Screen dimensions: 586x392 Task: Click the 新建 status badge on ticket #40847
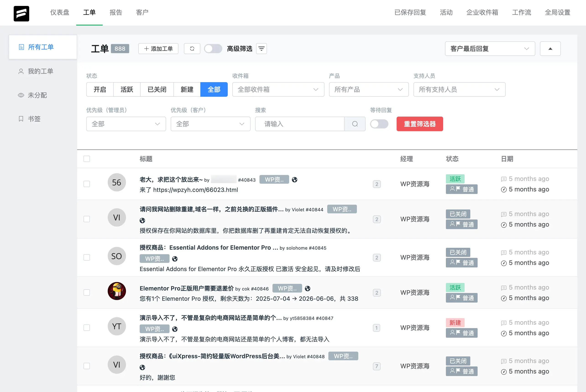click(x=455, y=322)
